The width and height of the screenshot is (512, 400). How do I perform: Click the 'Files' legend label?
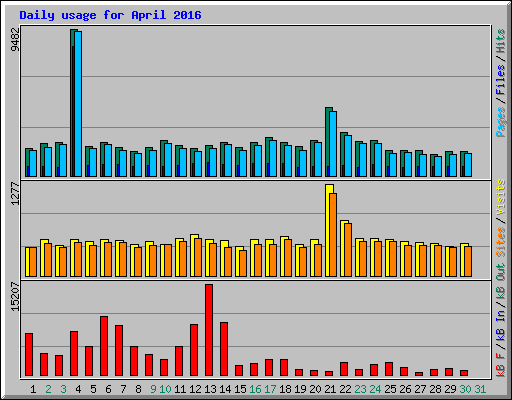501,80
